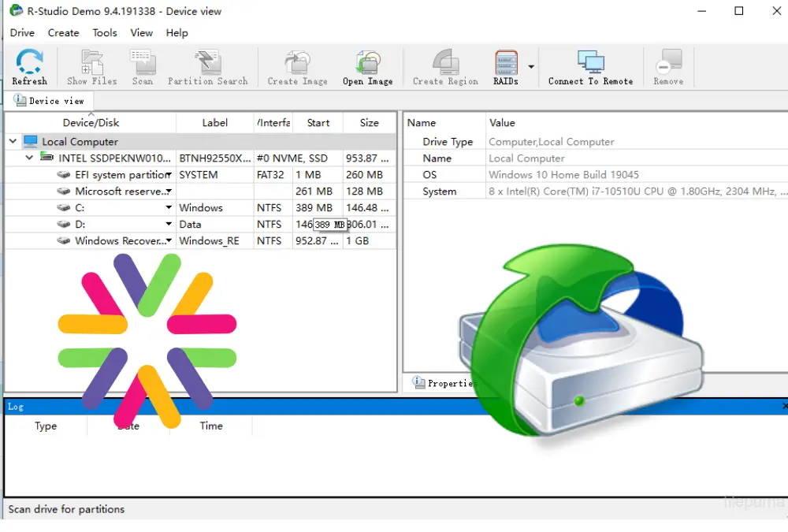Click the Name column header in properties

pos(444,123)
